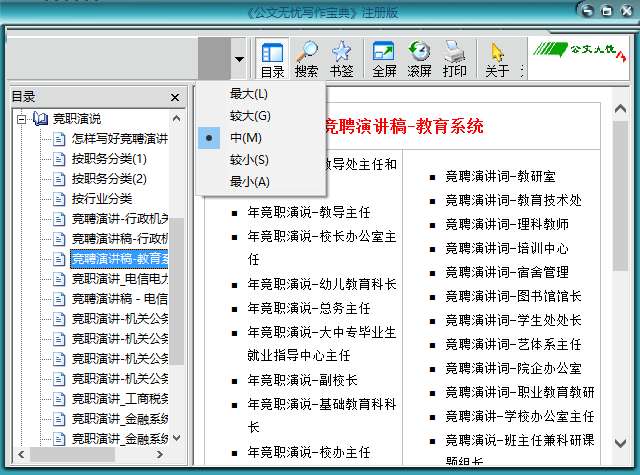
Task: Open link 竞聘演讲词-艺体系主任
Action: point(513,344)
